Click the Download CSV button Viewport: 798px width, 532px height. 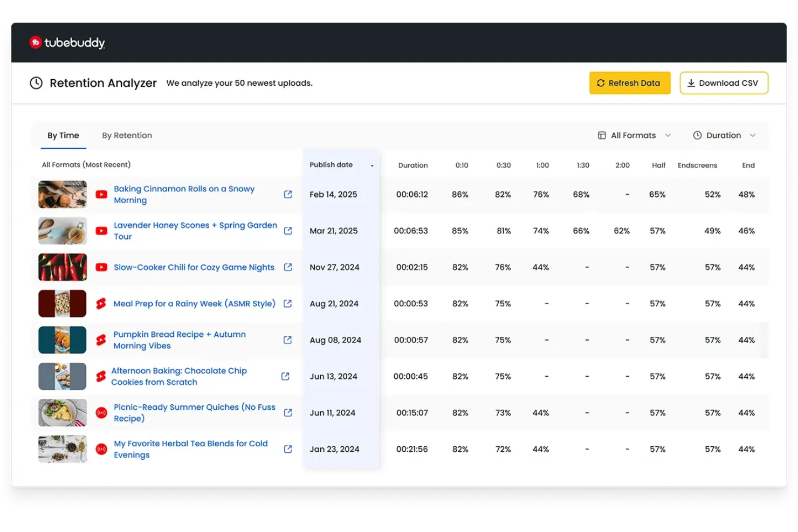724,82
